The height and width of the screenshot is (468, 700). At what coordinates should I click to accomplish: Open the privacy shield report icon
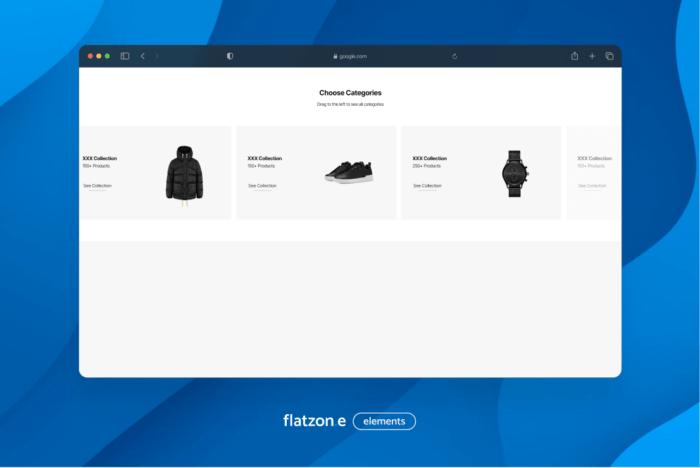tap(230, 56)
